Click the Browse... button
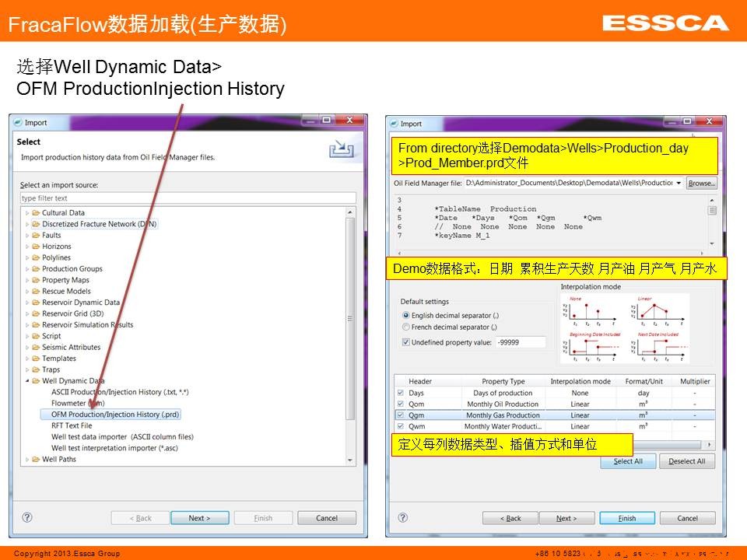The width and height of the screenshot is (747, 560). click(x=701, y=184)
